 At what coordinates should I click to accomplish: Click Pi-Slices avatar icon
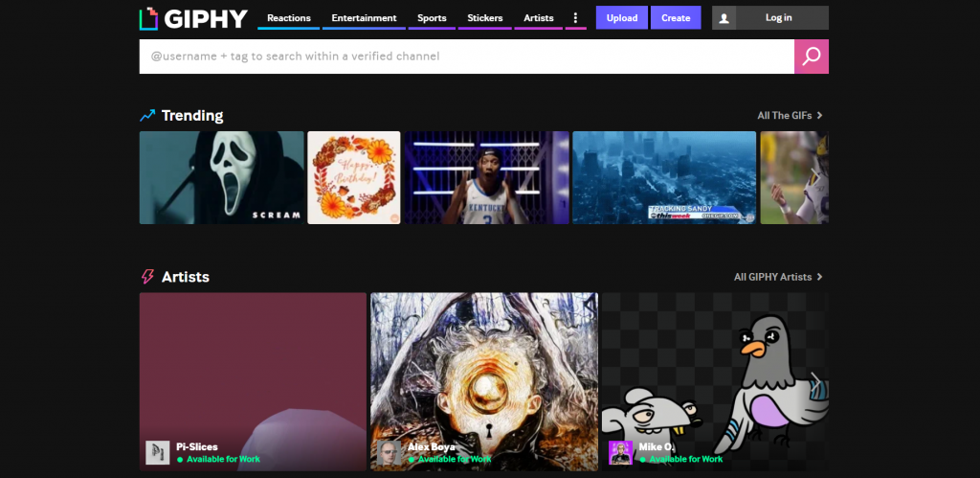pos(158,452)
